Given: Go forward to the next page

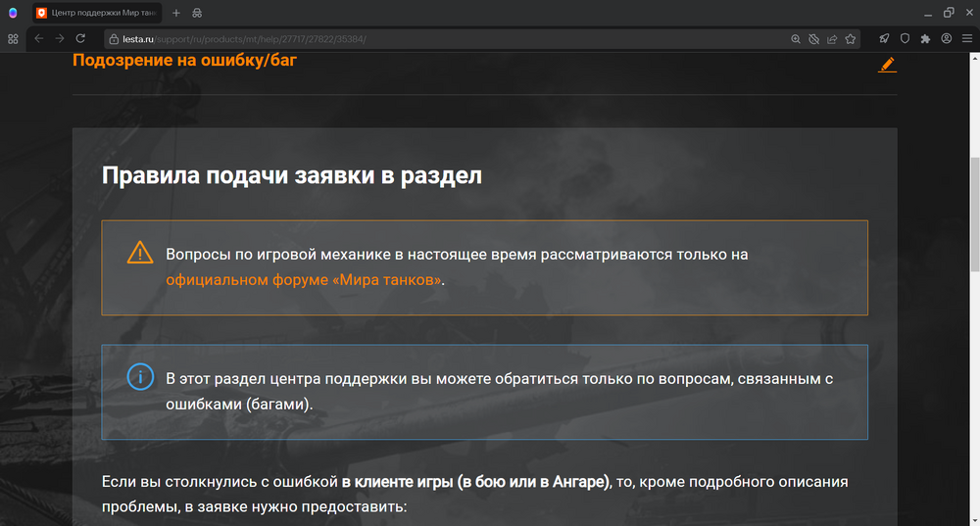Looking at the screenshot, I should tap(60, 39).
